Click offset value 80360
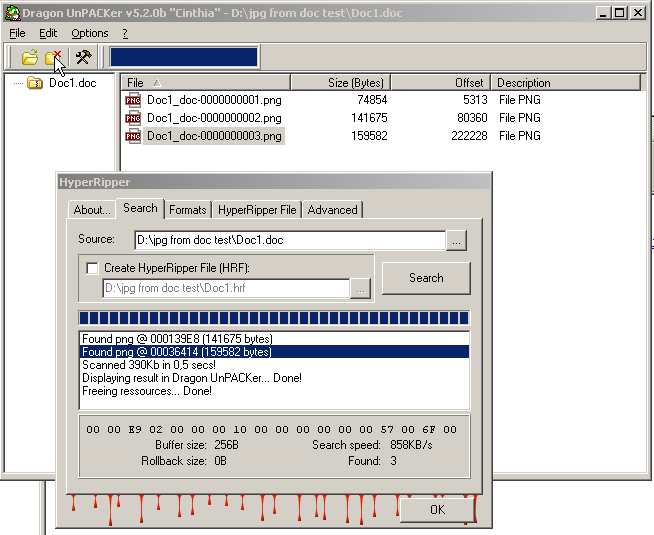This screenshot has width=654, height=535. [x=472, y=118]
